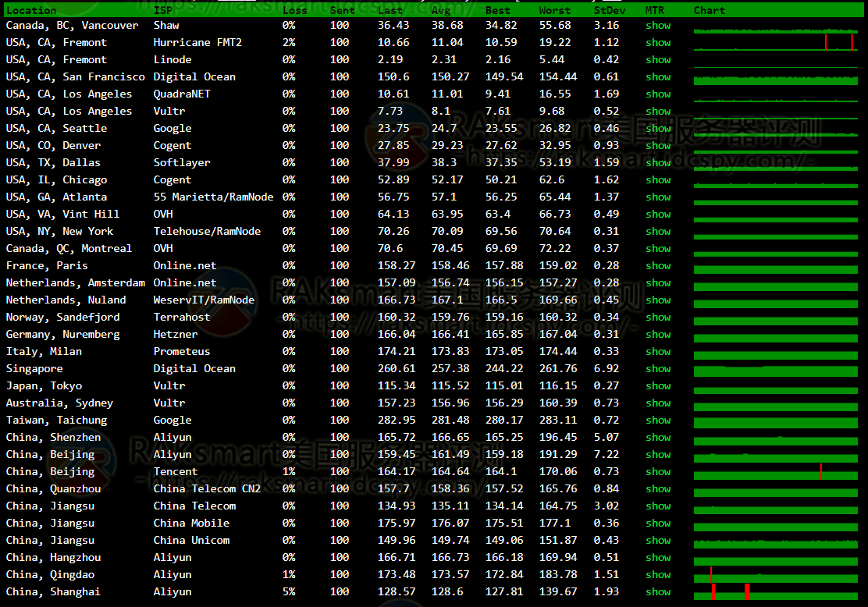The image size is (868, 607).
Task: Select average value 257.38 for Singapore
Action: pos(450,368)
